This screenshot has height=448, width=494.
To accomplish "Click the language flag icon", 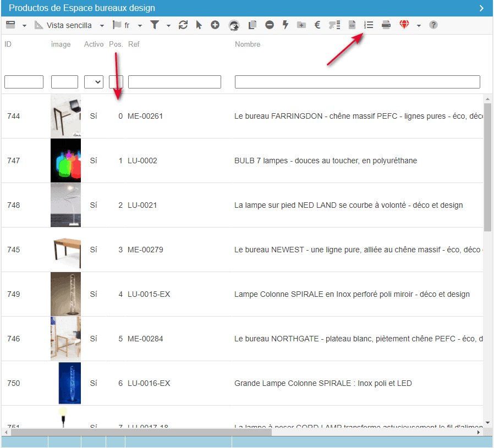I will [x=117, y=25].
